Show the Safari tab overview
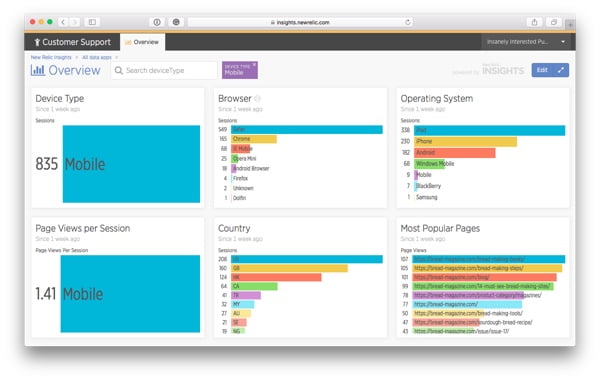Screen dimensions: 600x381 click(x=554, y=22)
